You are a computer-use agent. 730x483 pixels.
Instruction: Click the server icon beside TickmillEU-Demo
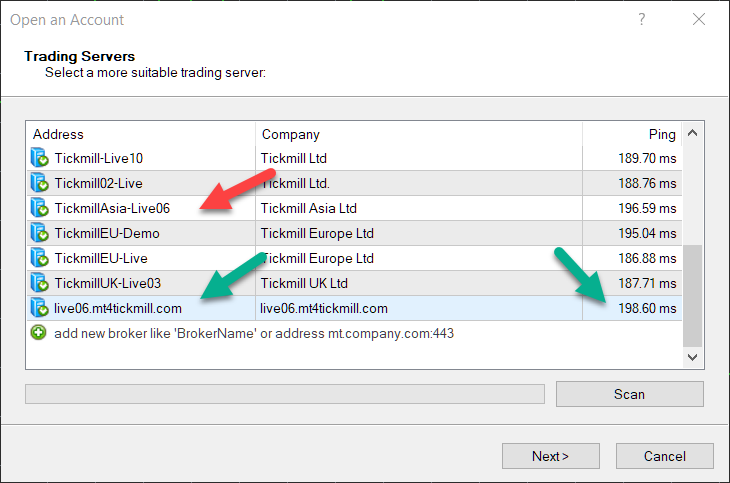tap(40, 233)
